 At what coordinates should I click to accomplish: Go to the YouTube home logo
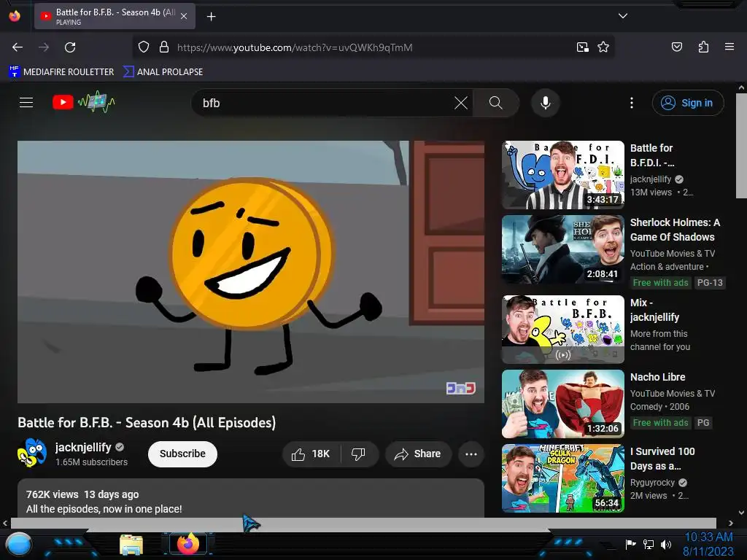tap(83, 102)
